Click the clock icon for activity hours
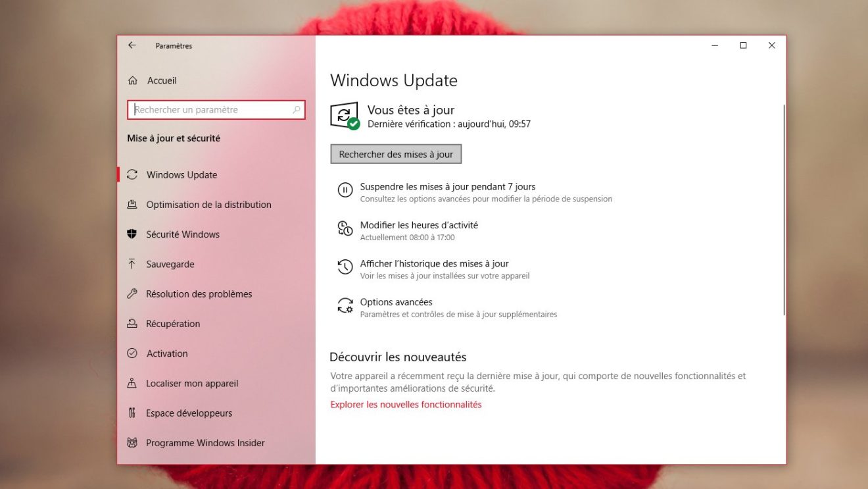The height and width of the screenshot is (489, 868). (345, 228)
